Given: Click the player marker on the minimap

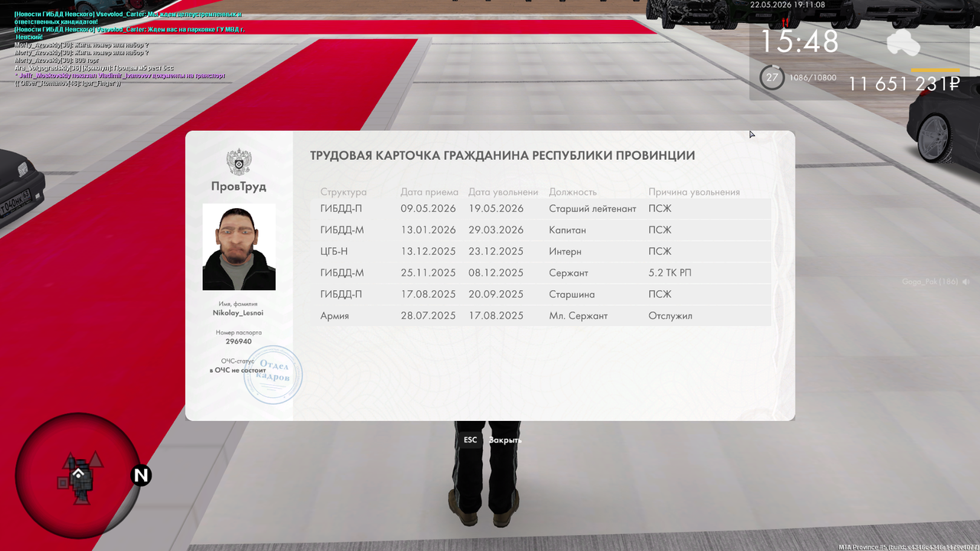Looking at the screenshot, I should point(77,474).
